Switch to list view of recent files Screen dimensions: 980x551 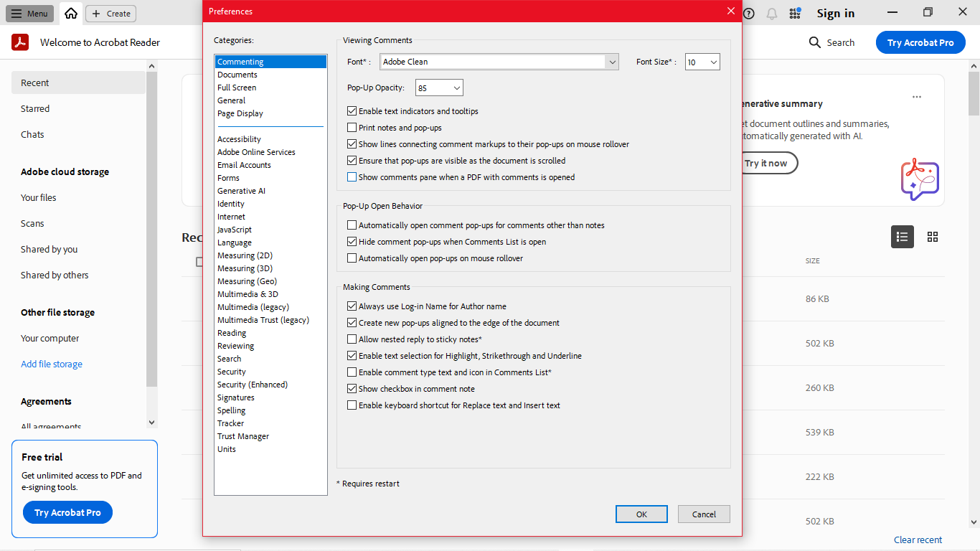(x=902, y=237)
